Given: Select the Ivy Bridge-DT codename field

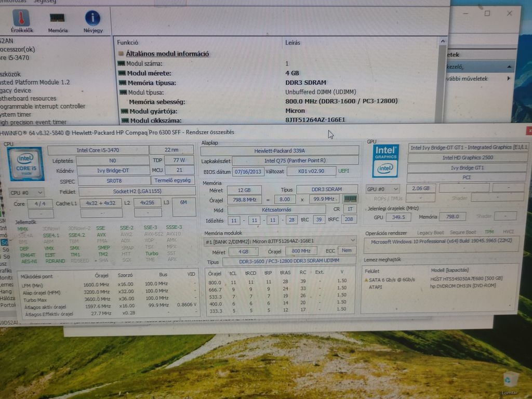Looking at the screenshot, I should [x=113, y=170].
